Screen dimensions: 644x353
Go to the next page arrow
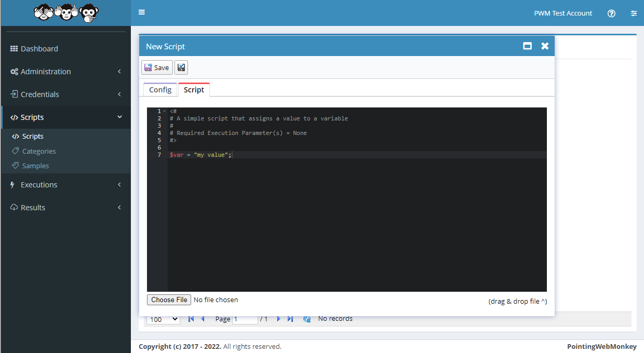point(279,319)
